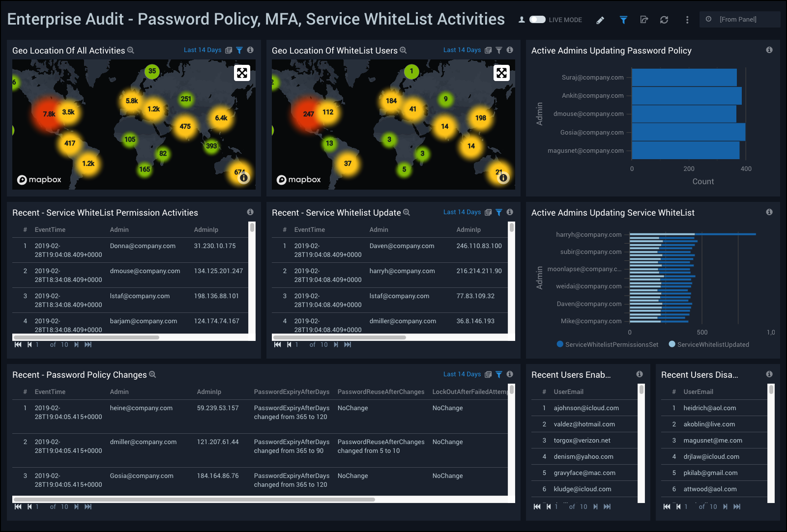787x532 pixels.
Task: Click magnifier icon next to Recent Password Policy Changes
Action: (152, 375)
